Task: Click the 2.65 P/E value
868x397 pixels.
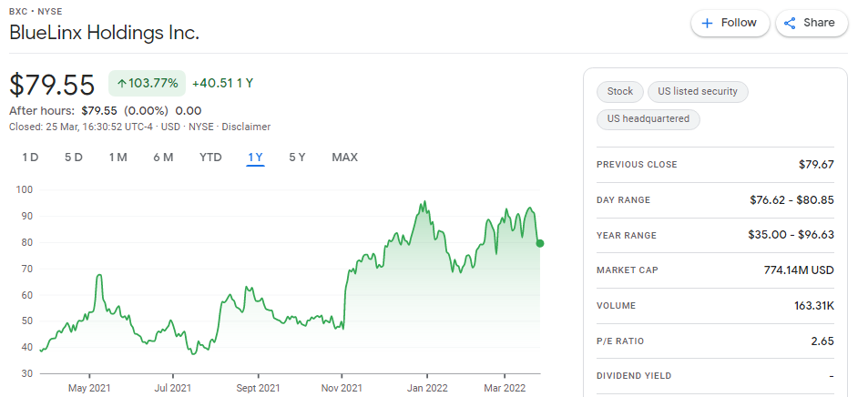Action: [x=822, y=341]
